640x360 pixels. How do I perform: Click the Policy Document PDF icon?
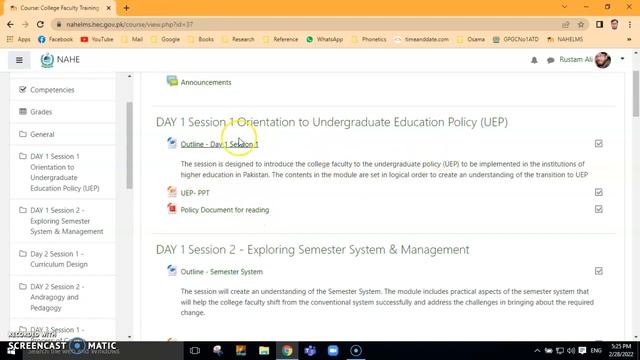(x=172, y=209)
